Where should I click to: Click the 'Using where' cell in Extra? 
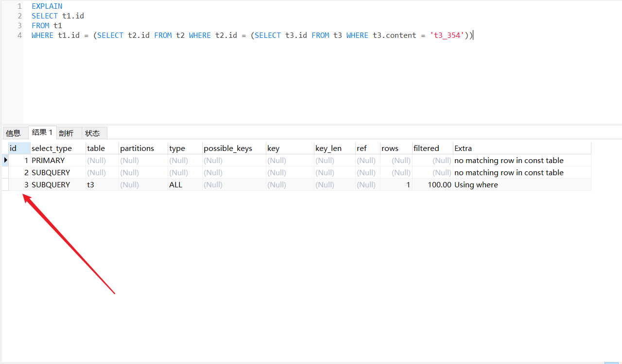pyautogui.click(x=476, y=184)
